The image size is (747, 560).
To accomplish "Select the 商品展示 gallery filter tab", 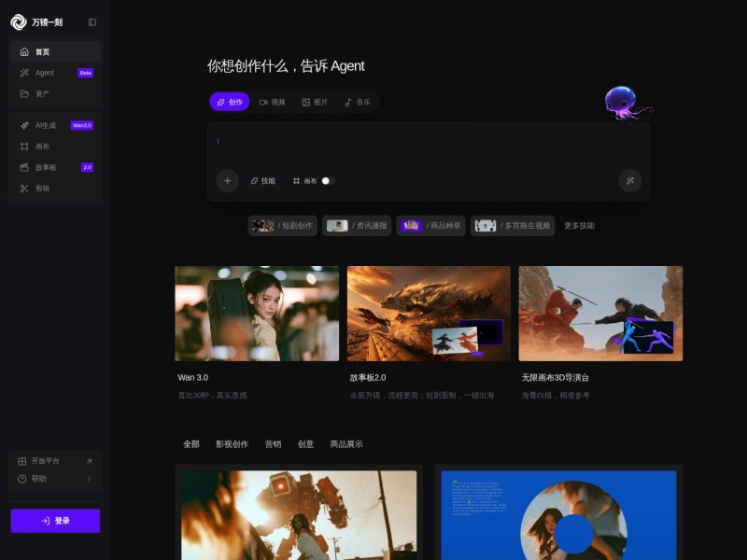I will point(346,444).
